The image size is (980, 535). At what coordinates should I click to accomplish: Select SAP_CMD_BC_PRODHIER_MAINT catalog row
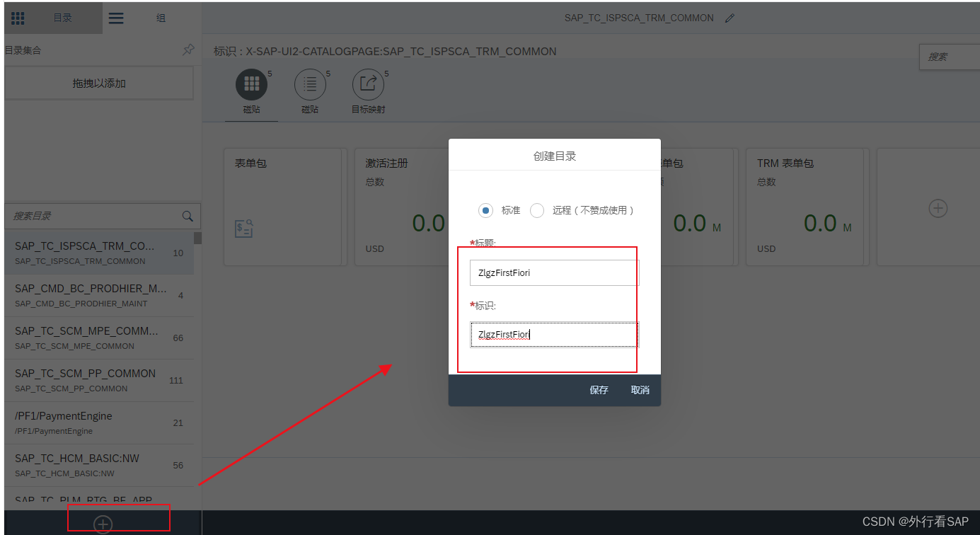pos(99,295)
